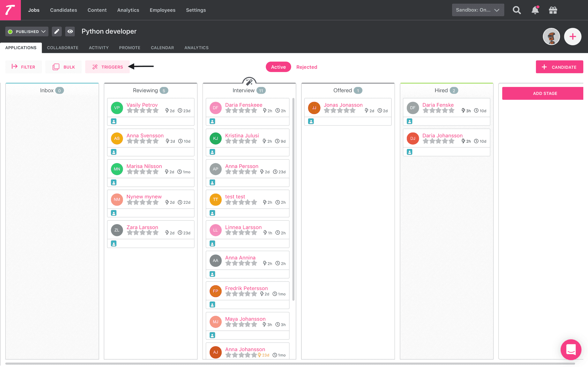This screenshot has height=367, width=588.
Task: Open the Candidates menu
Action: (64, 10)
